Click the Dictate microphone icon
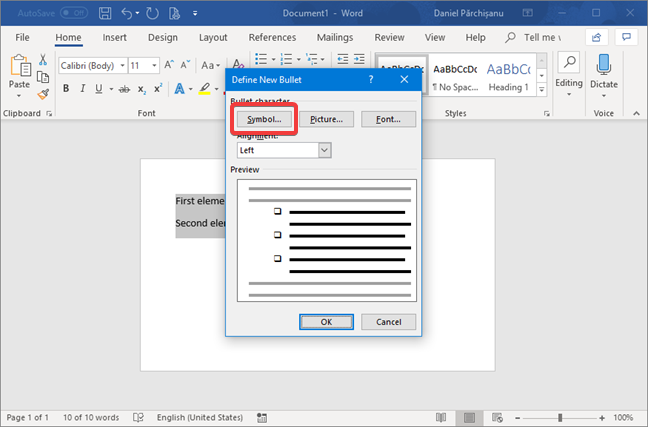 point(604,65)
